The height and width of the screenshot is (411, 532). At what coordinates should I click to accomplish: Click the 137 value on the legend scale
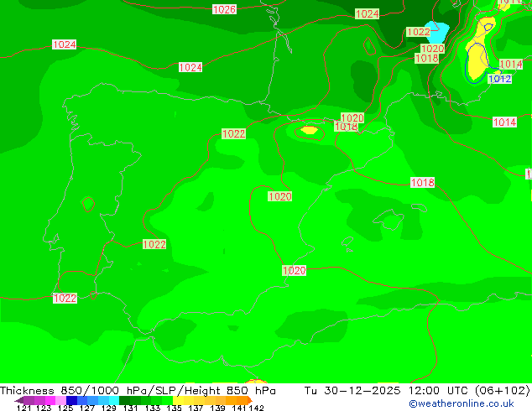196,408
